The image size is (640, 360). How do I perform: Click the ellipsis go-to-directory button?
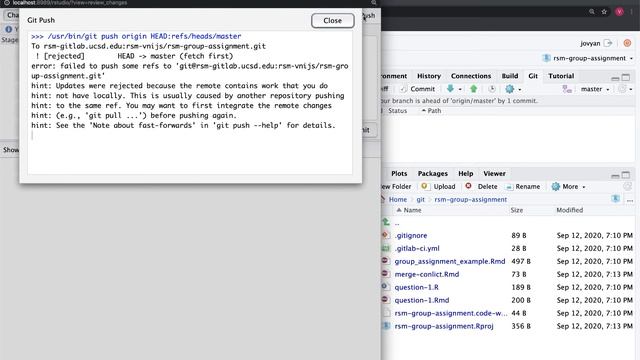(x=630, y=200)
